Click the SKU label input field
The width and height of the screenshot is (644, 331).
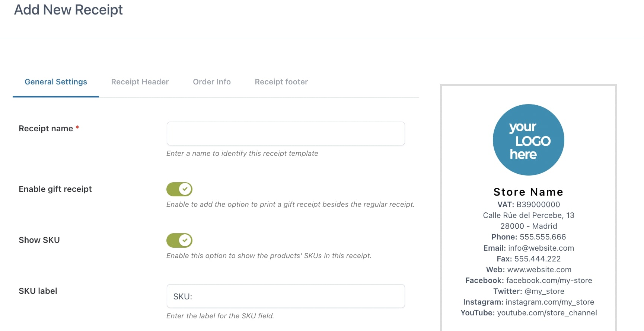(286, 296)
